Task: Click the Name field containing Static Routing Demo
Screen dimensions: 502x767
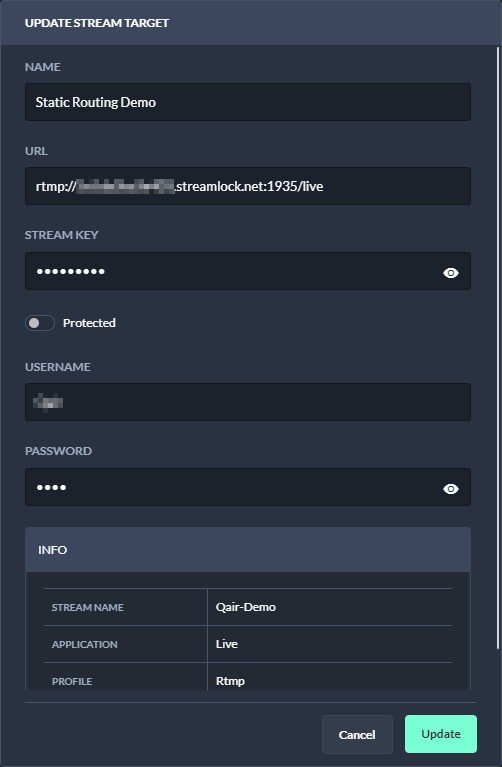Action: coord(248,102)
